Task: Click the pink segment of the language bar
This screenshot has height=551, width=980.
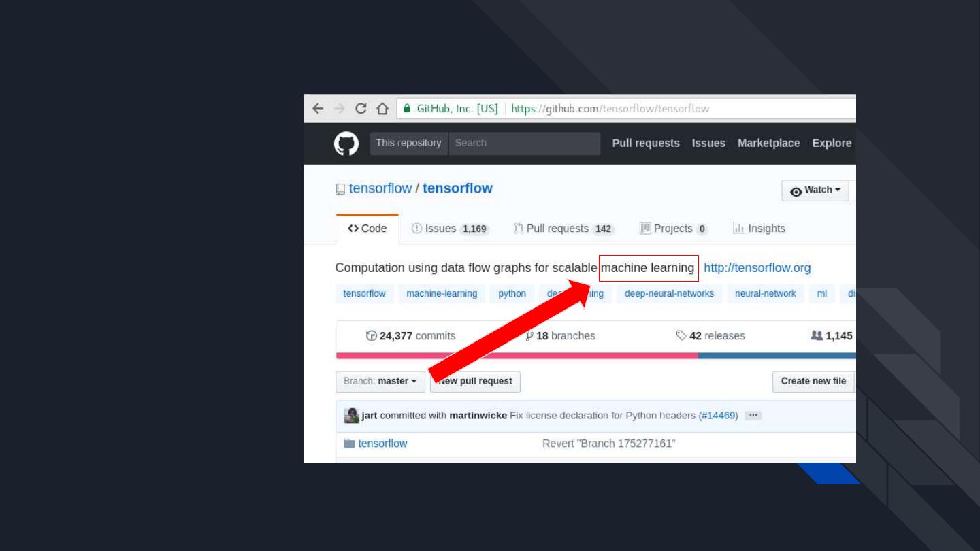Action: (517, 356)
